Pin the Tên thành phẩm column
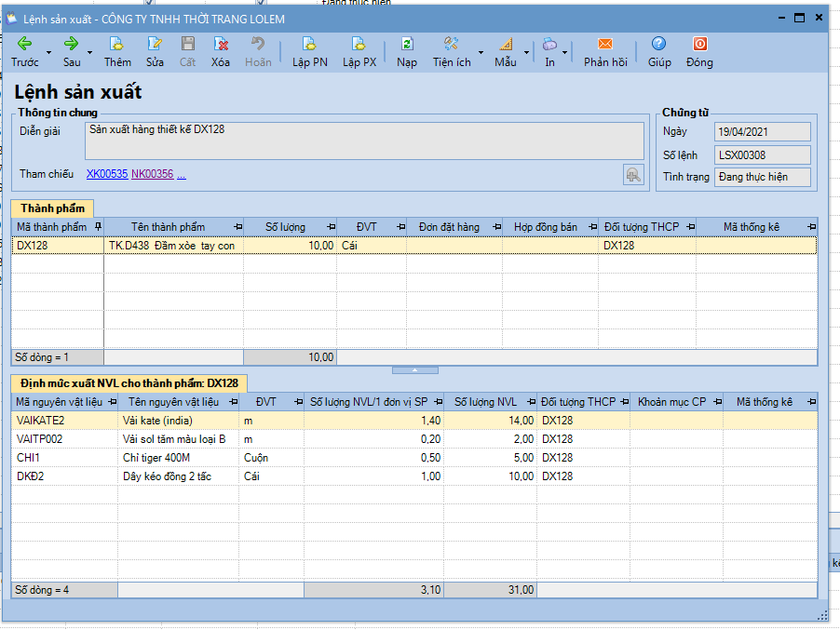This screenshot has height=630, width=840. (x=237, y=227)
